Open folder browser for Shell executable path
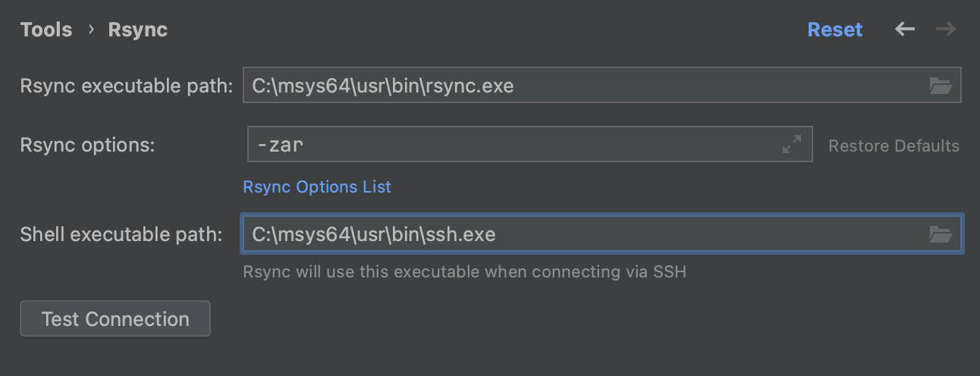The height and width of the screenshot is (376, 980). coord(941,234)
